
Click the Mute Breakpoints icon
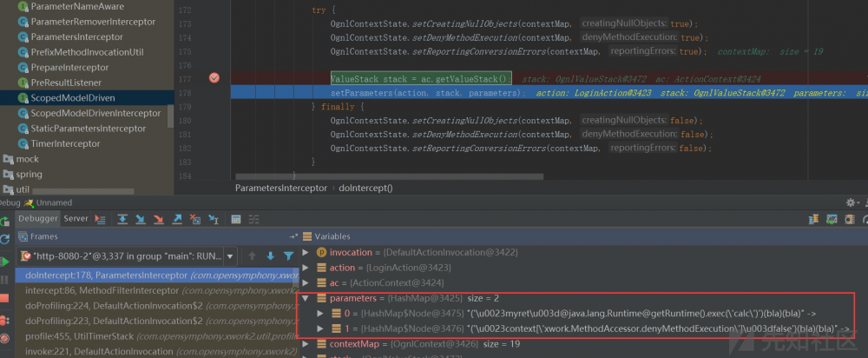pyautogui.click(x=4, y=338)
